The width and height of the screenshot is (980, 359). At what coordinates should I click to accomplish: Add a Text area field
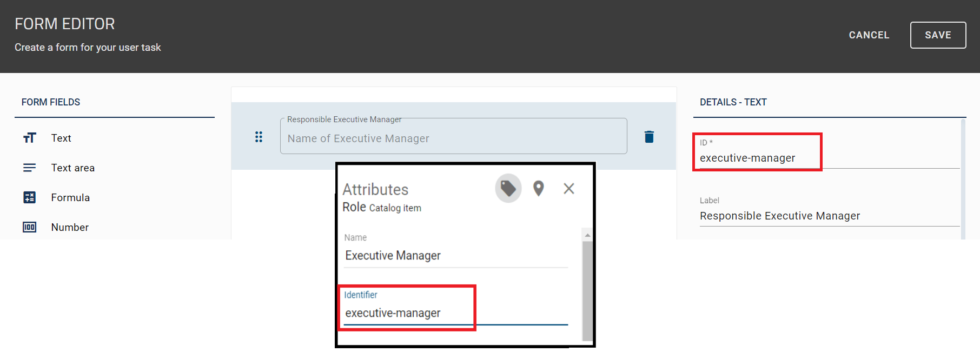[x=73, y=168]
